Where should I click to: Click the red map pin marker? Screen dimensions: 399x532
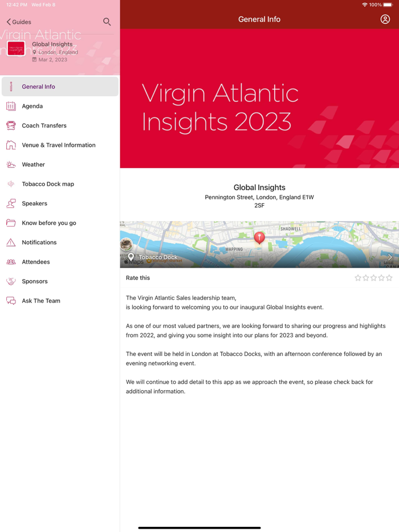point(259,238)
